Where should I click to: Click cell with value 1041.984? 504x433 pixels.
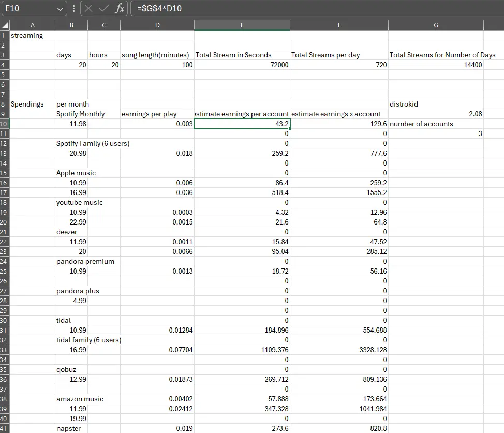click(339, 409)
